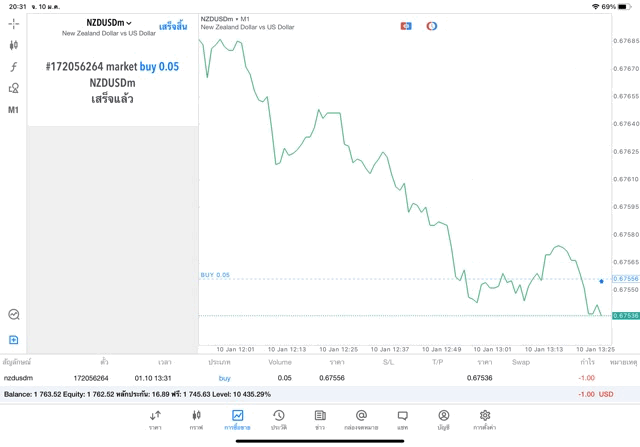
Task: Tap the red-blue square icon above chart
Action: 406,26
